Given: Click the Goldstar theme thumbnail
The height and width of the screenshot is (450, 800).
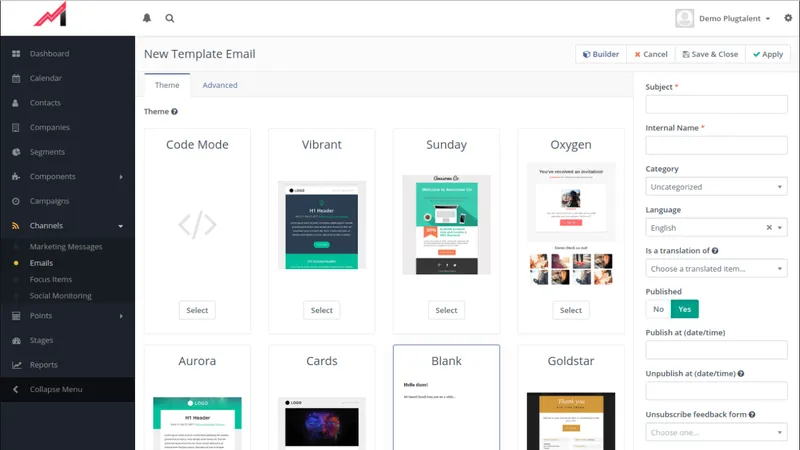Looking at the screenshot, I should click(x=571, y=421).
